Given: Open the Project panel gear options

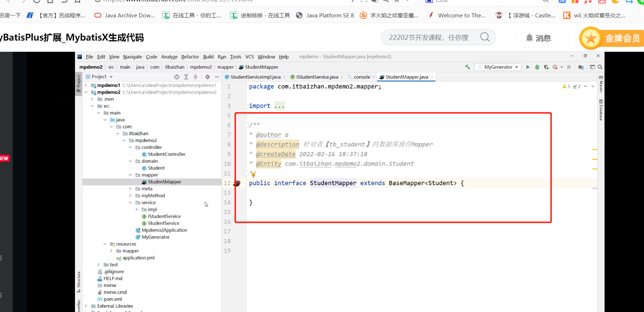Looking at the screenshot, I should tap(208, 77).
